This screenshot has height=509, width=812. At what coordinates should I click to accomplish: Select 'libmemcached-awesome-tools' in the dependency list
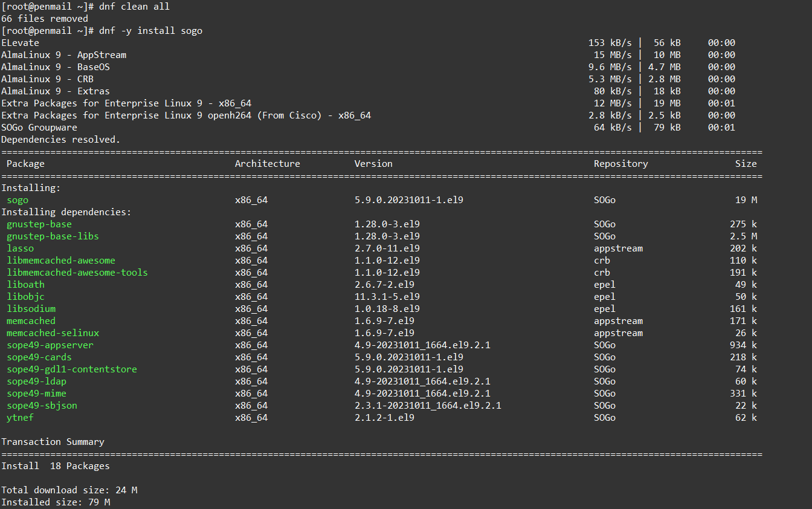[x=77, y=273]
